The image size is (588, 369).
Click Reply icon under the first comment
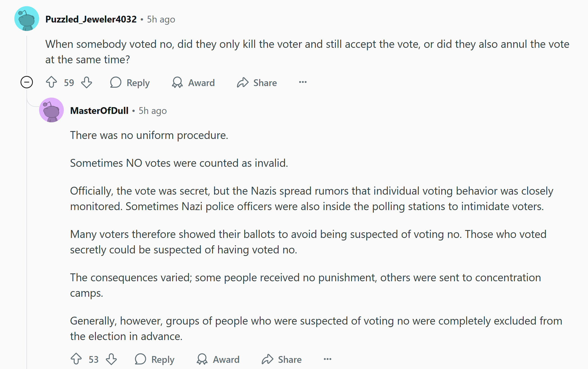click(116, 82)
